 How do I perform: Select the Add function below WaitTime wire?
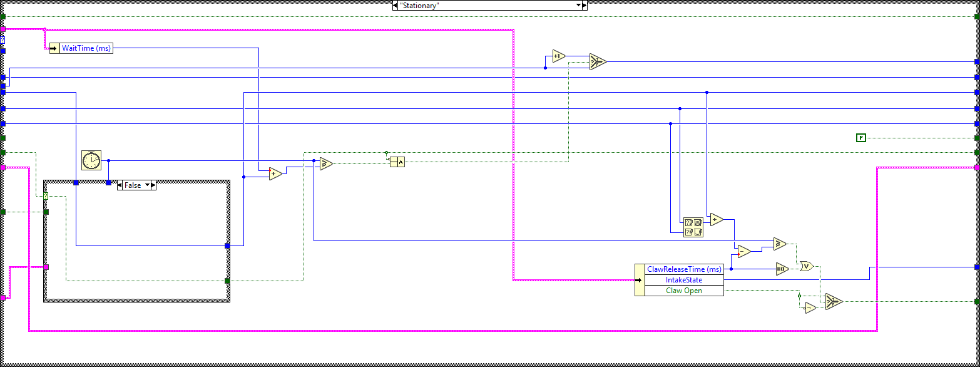click(273, 173)
